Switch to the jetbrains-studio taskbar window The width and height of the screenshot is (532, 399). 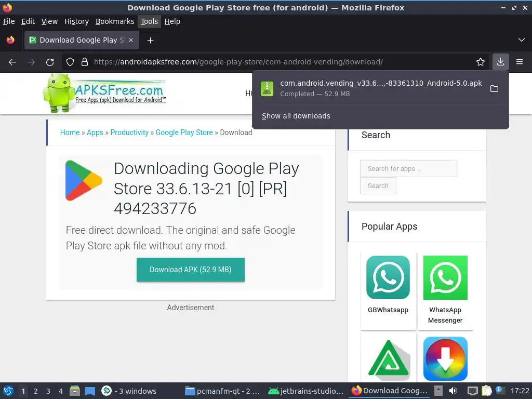[x=306, y=391]
